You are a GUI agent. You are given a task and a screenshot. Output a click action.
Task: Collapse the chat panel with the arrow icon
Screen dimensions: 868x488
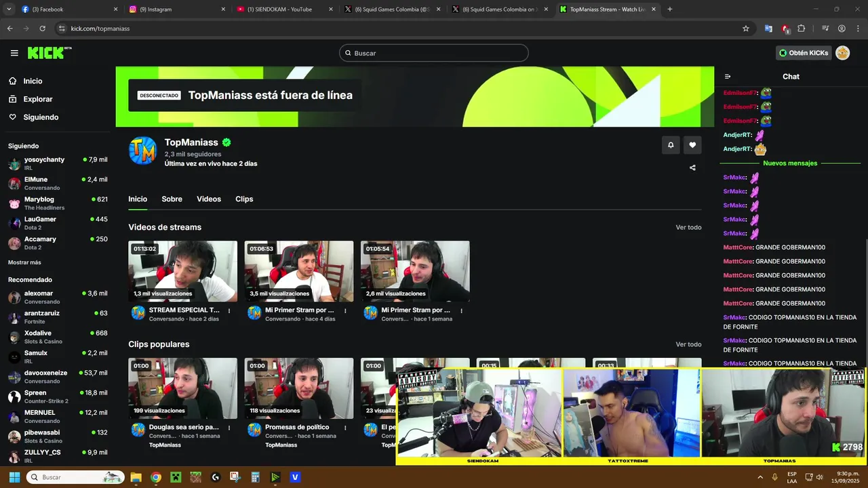[728, 77]
